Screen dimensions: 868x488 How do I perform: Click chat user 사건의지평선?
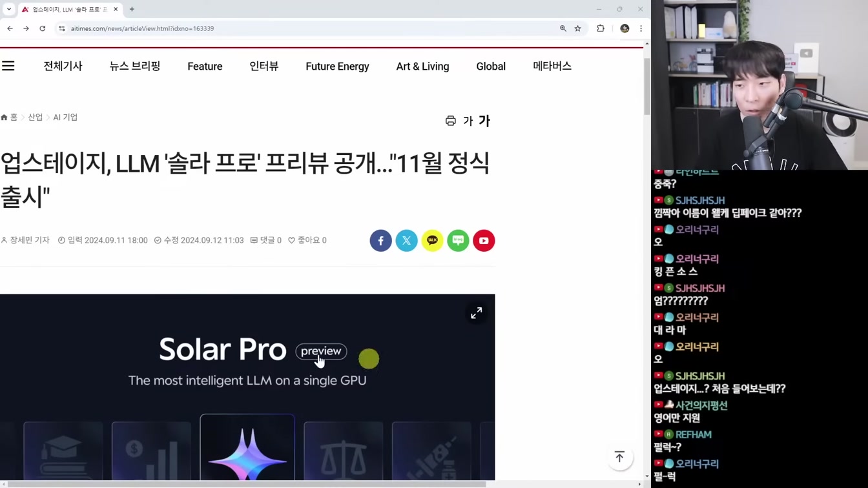[x=701, y=405]
